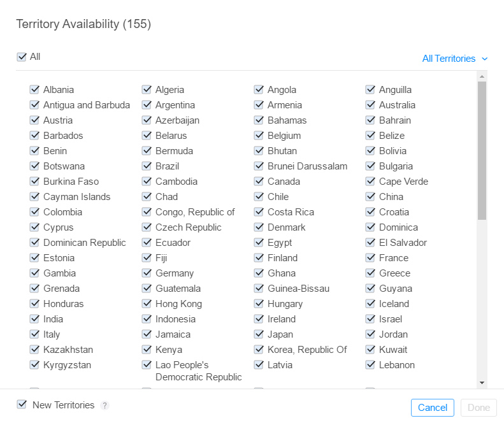
Task: Uncheck the Japan checkbox
Action: tap(259, 334)
